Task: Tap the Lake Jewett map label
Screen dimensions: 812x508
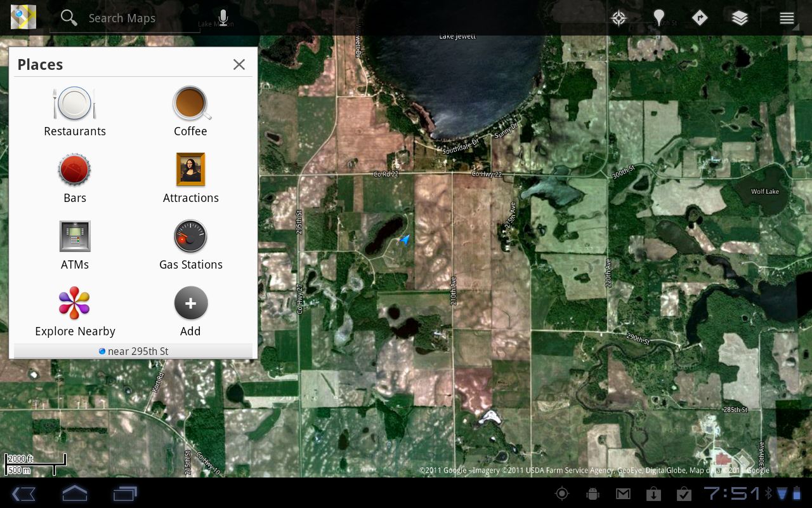Action: tap(457, 36)
